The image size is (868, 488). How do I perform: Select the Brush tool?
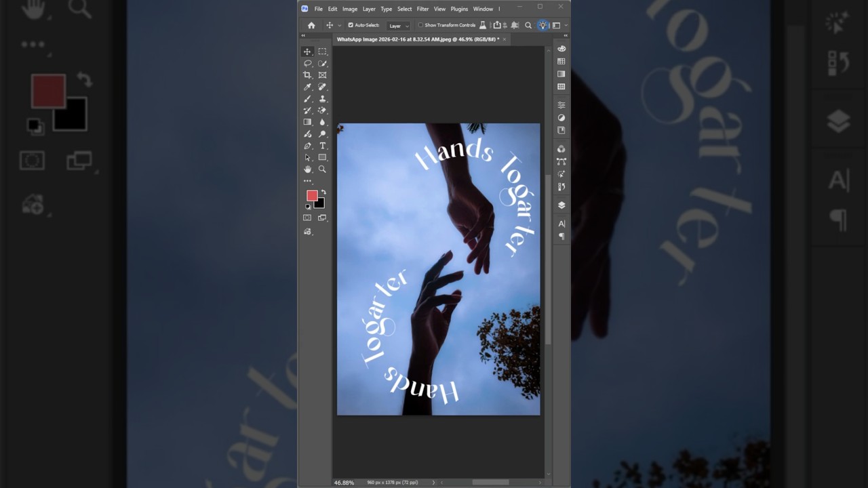click(307, 99)
